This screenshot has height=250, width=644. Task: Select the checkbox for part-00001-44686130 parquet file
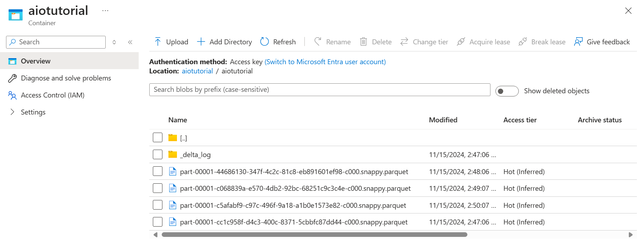pyautogui.click(x=157, y=172)
